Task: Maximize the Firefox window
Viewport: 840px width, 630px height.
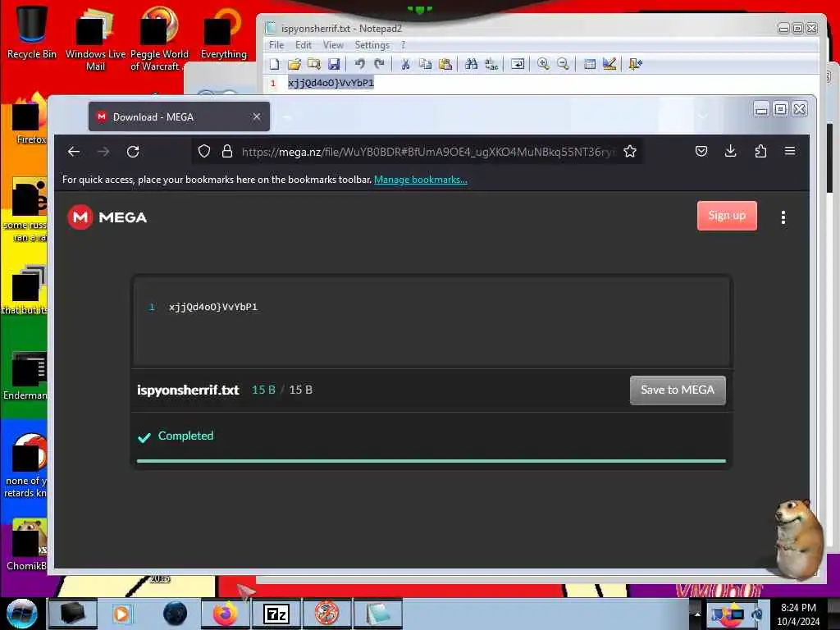Action: (x=781, y=109)
